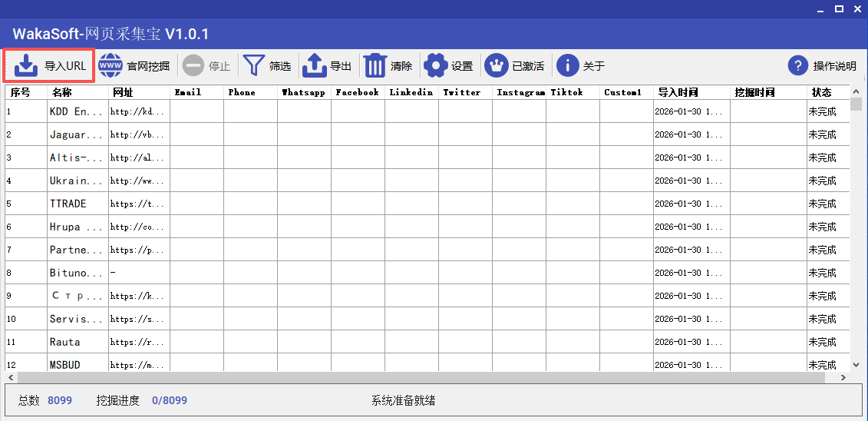Open Settings via the gear icon

pos(436,66)
